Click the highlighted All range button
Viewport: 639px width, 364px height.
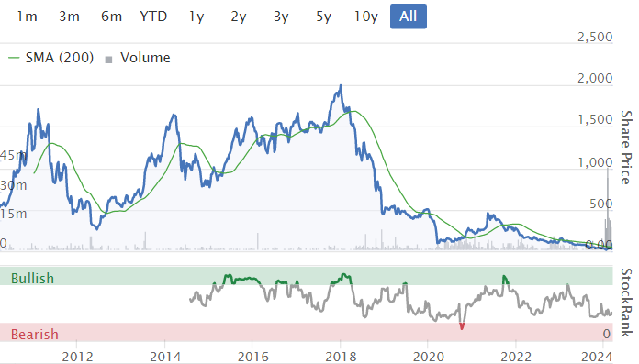(409, 17)
